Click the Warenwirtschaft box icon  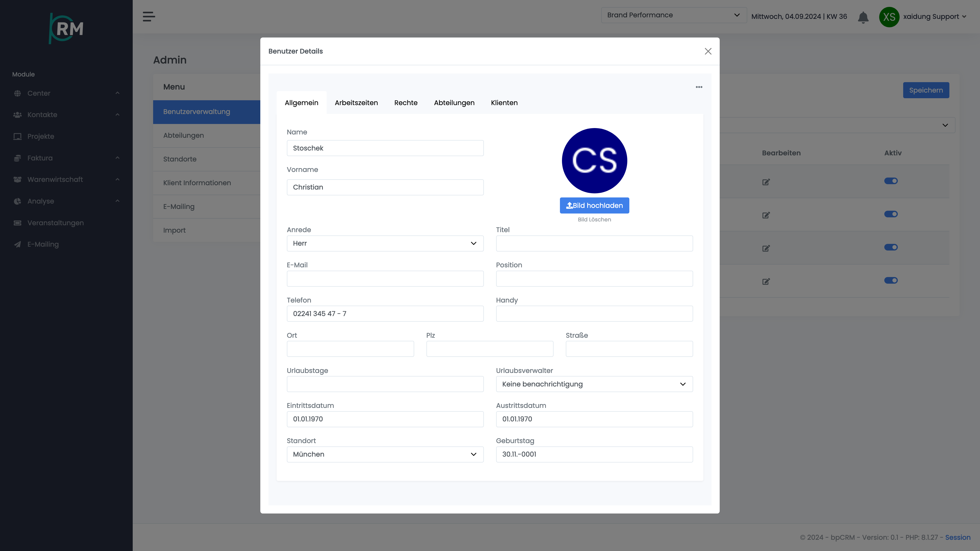click(18, 179)
